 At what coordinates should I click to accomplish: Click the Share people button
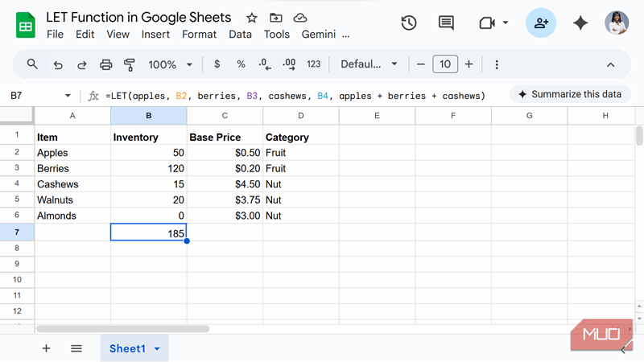541,23
